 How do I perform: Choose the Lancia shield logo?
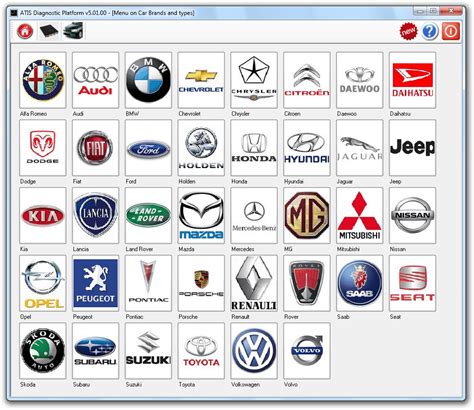tap(96, 215)
